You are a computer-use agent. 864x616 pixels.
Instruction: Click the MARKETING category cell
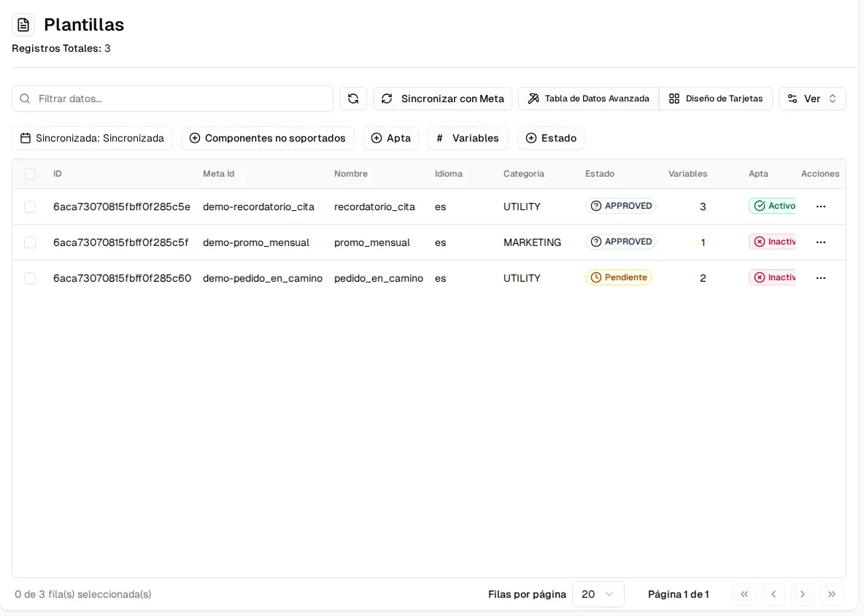532,242
